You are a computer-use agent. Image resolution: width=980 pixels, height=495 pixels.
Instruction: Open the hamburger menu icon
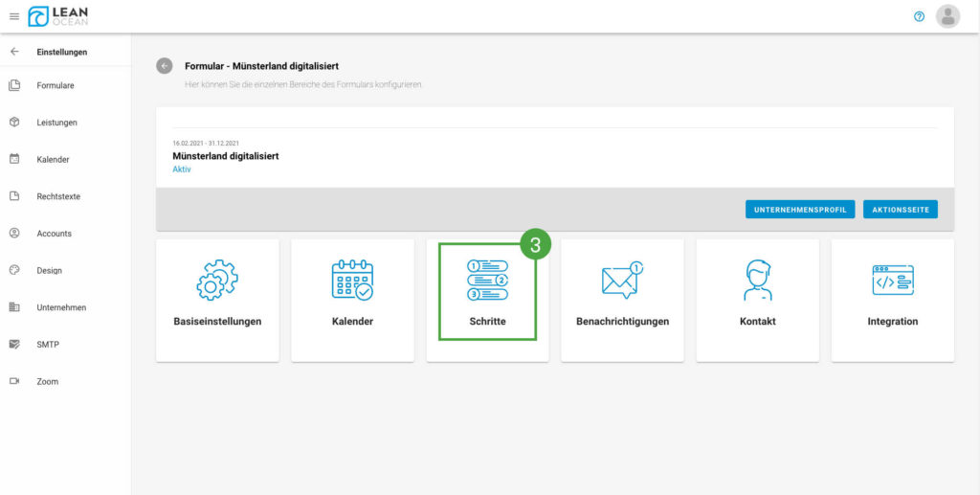13,16
